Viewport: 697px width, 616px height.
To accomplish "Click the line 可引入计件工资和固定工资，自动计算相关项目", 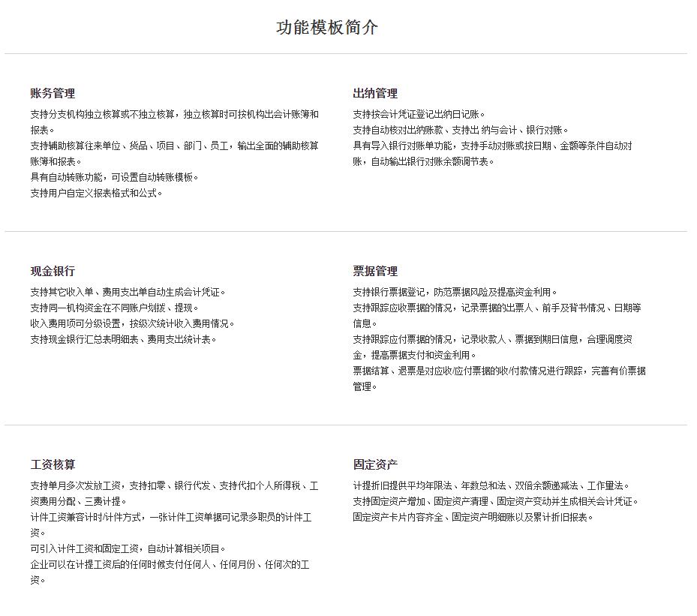I will (x=128, y=549).
